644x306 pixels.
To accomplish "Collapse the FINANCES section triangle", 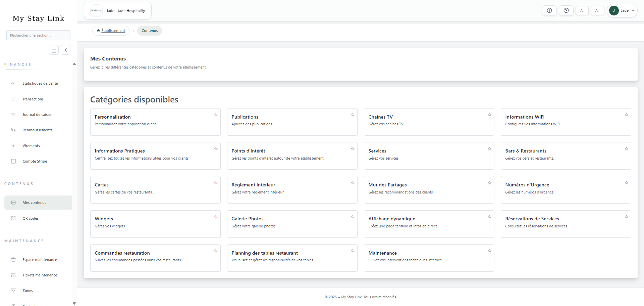I will click(x=74, y=64).
